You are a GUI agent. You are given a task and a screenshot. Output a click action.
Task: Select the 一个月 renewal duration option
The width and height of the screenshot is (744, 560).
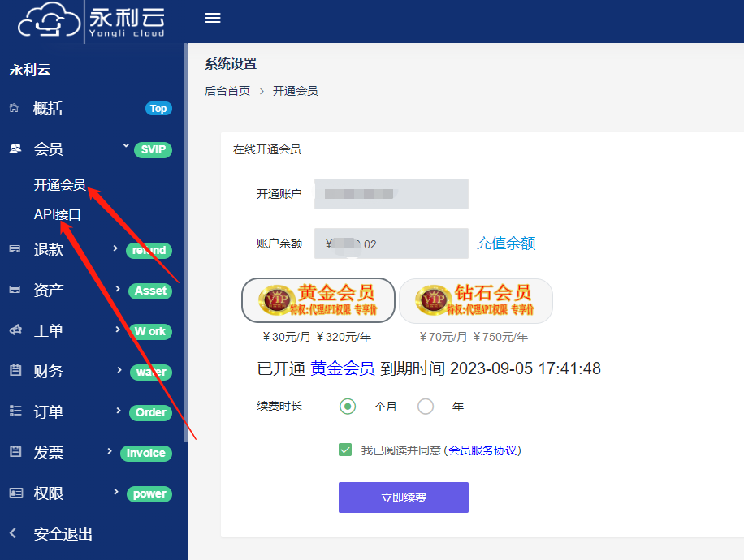348,407
